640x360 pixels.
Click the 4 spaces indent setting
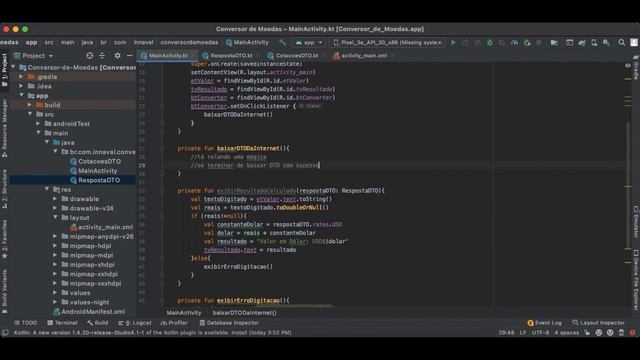tap(567, 333)
